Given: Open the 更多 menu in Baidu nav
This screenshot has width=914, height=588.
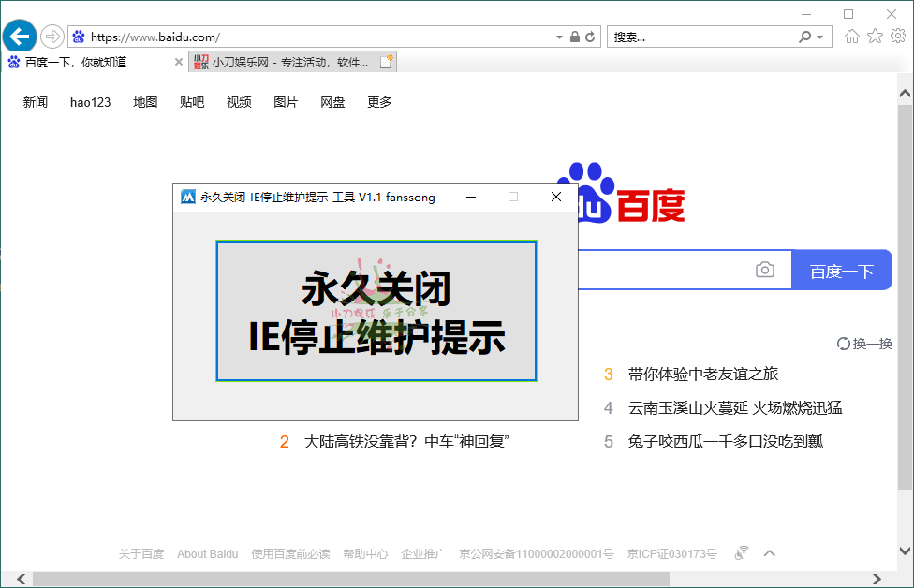Looking at the screenshot, I should pos(379,102).
